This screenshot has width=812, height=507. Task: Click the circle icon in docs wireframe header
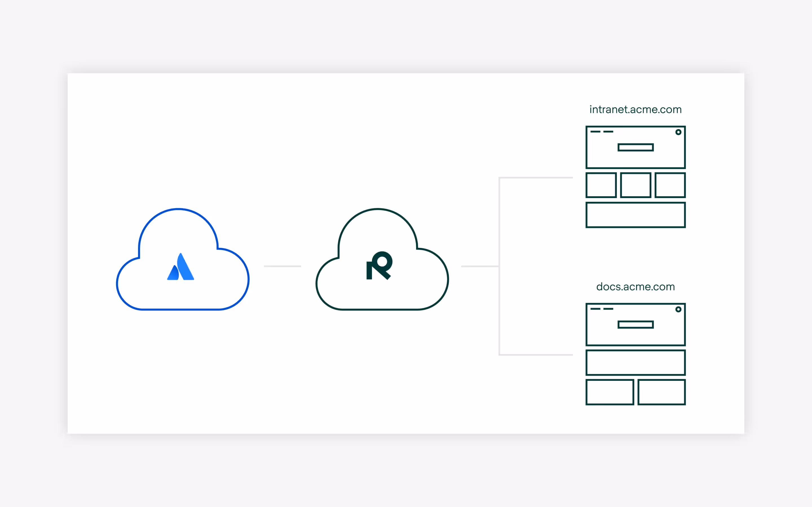(678, 309)
